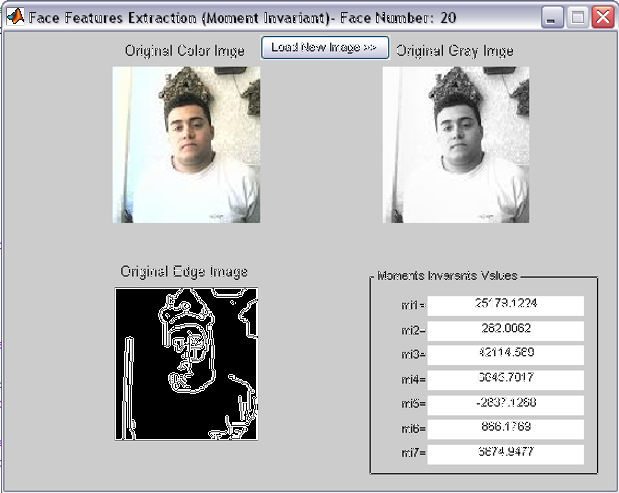Click the mi2 value field
Screen dimensions: 619x493
505,330
